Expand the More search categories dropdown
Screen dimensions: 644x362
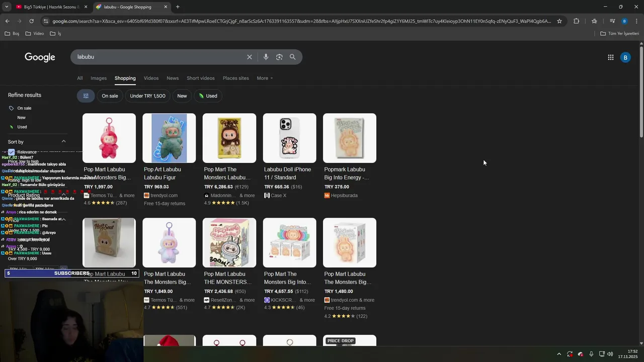coord(265,78)
